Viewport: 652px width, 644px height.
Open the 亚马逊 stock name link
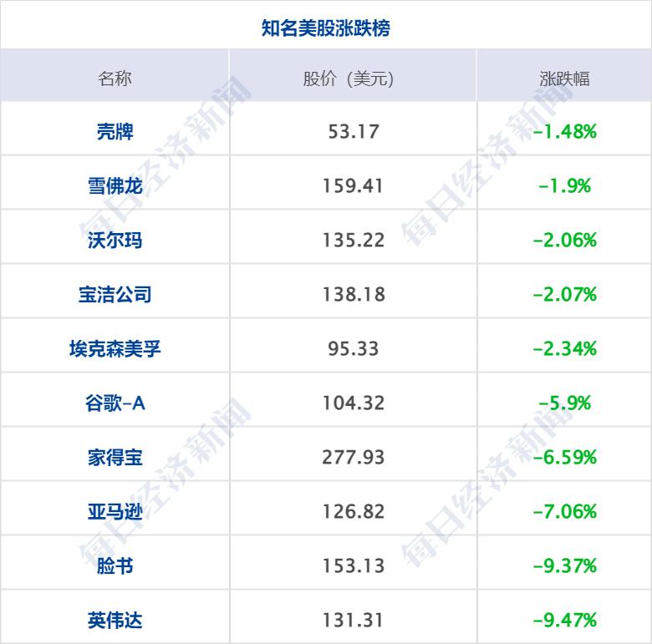(115, 511)
